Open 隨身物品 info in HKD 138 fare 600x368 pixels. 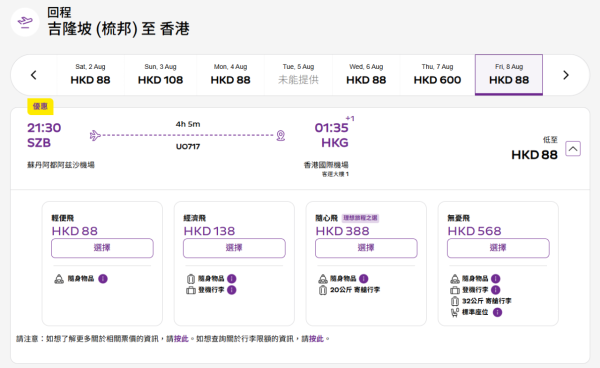(232, 278)
